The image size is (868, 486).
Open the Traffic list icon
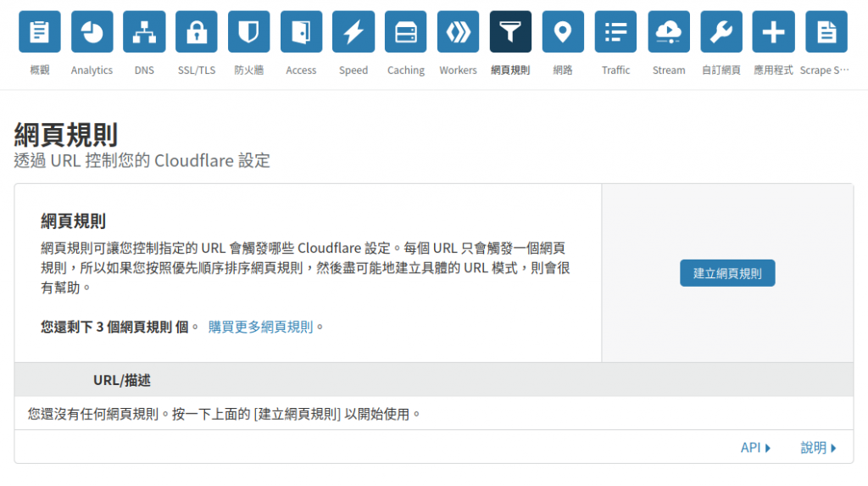[615, 31]
